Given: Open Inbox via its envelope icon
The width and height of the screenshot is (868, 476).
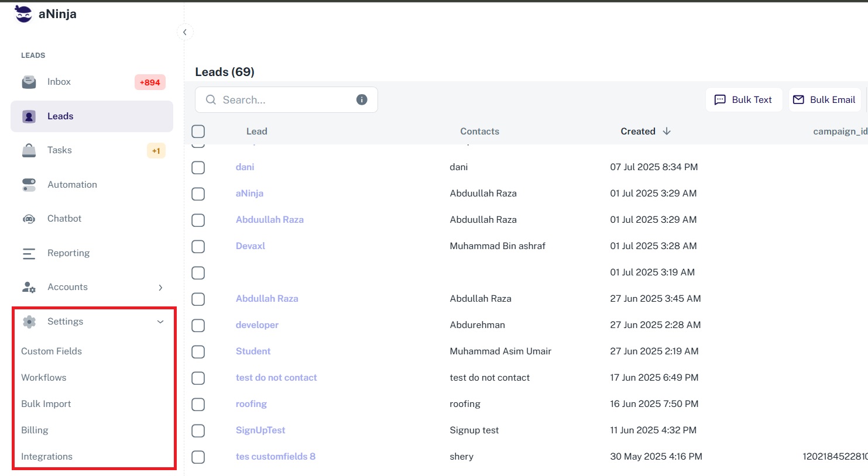Looking at the screenshot, I should (29, 82).
